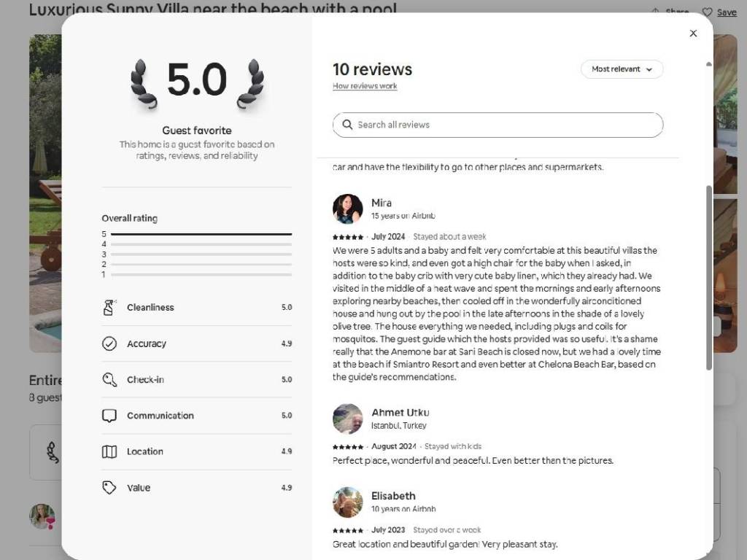Click the Cleanliness spray bottle icon
747x560 pixels.
click(x=109, y=308)
